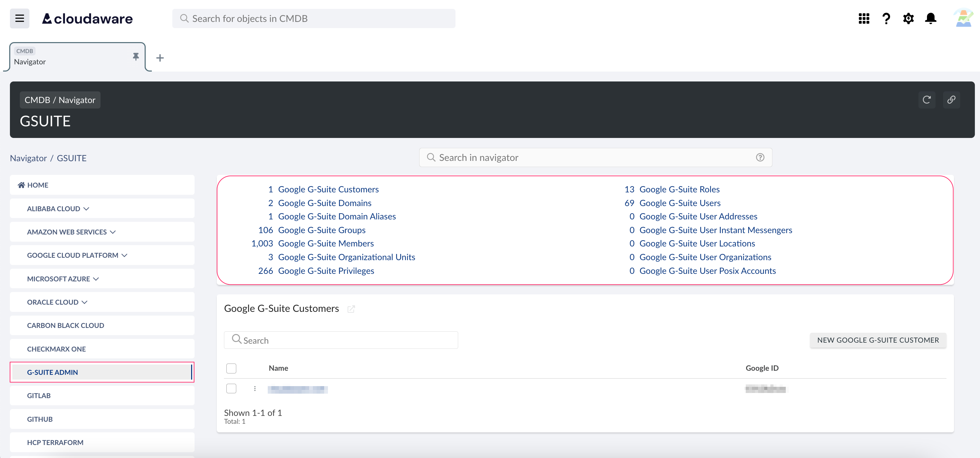
Task: Click the 69 Users count
Action: point(629,203)
